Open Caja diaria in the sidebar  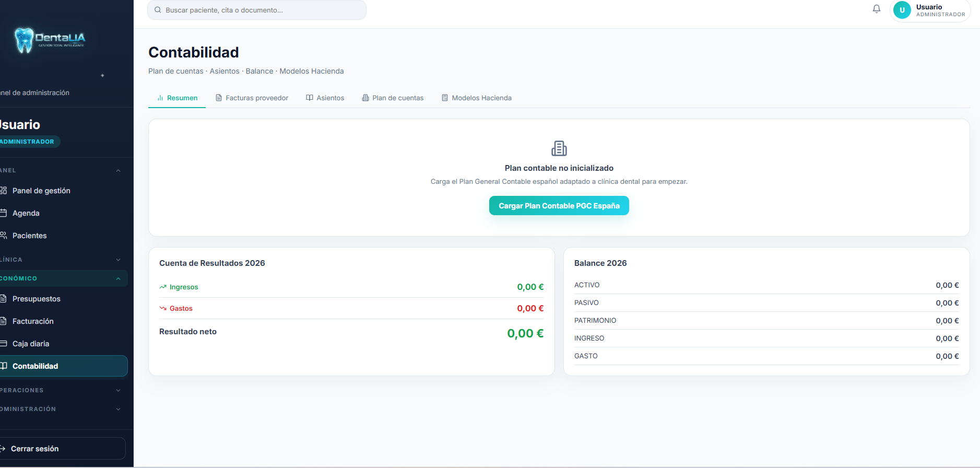[31, 344]
